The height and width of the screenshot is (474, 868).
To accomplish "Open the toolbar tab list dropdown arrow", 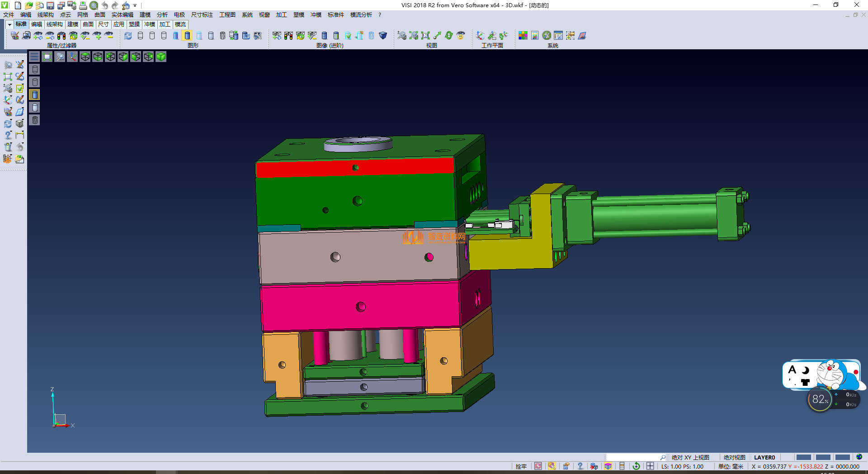I will click(x=9, y=24).
